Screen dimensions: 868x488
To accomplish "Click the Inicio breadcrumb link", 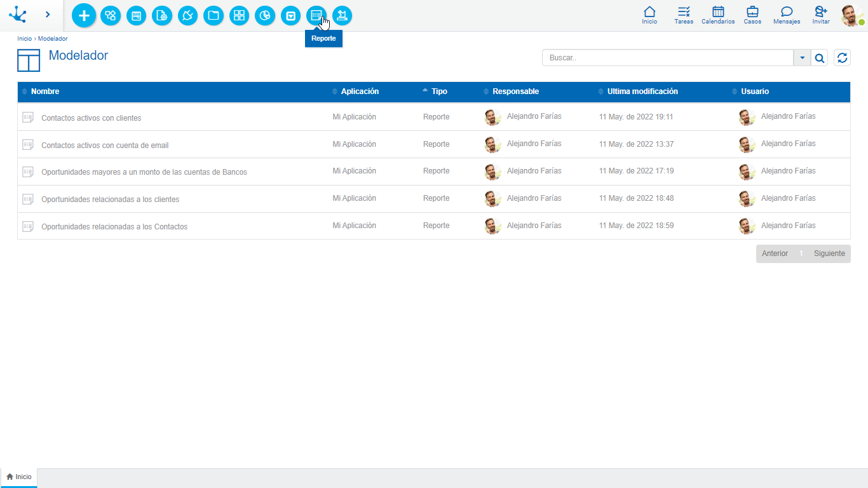I will tap(24, 39).
